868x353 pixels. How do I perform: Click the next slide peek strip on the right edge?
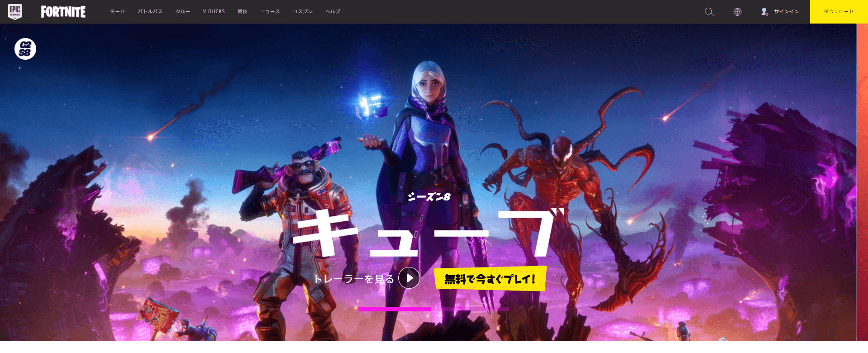coord(862,182)
